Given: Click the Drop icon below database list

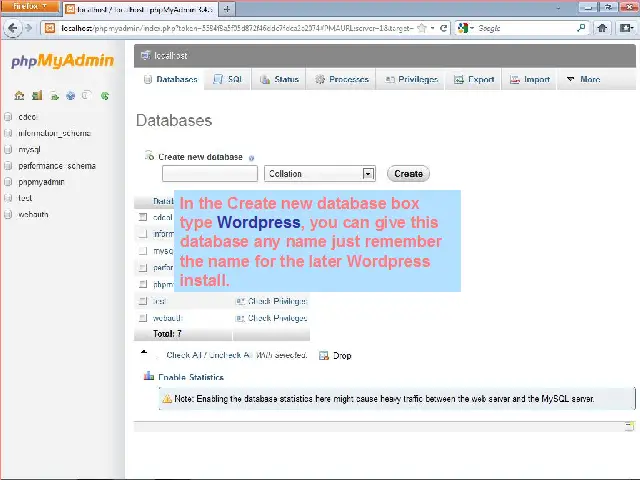Looking at the screenshot, I should click(324, 356).
